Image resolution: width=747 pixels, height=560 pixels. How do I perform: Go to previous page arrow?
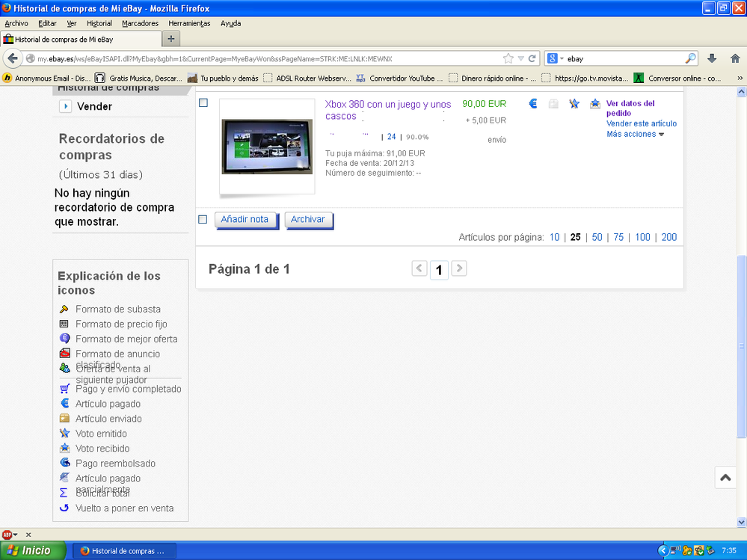(419, 268)
